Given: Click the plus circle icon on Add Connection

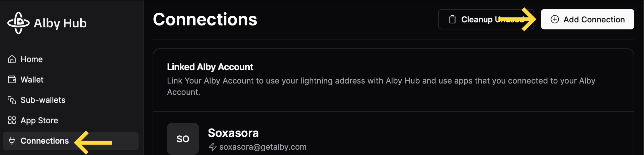Looking at the screenshot, I should [555, 19].
